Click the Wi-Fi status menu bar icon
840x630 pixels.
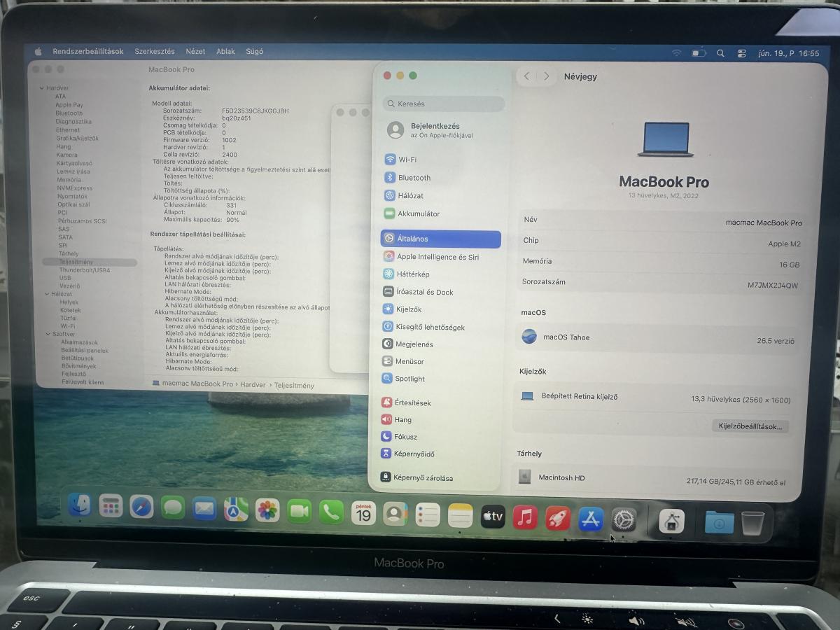tap(676, 53)
